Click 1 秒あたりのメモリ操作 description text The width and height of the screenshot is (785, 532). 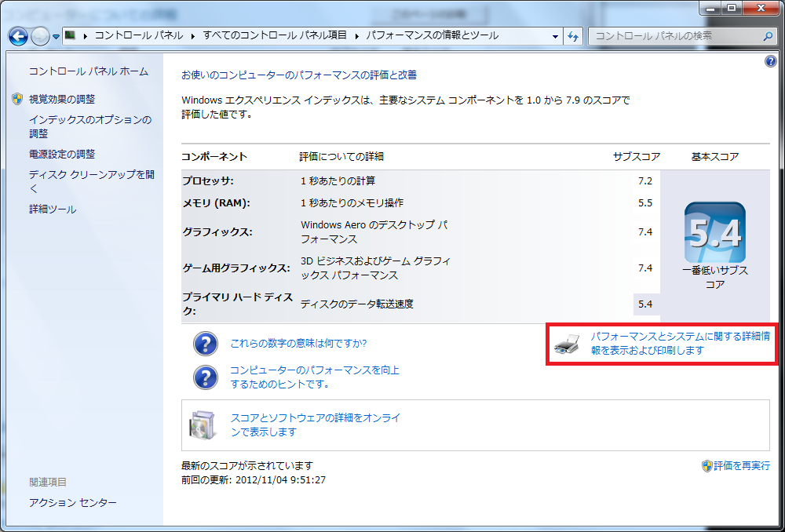click(352, 203)
